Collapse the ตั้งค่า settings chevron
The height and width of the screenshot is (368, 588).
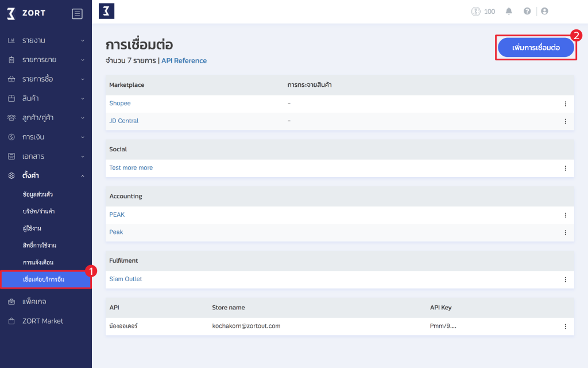[83, 176]
